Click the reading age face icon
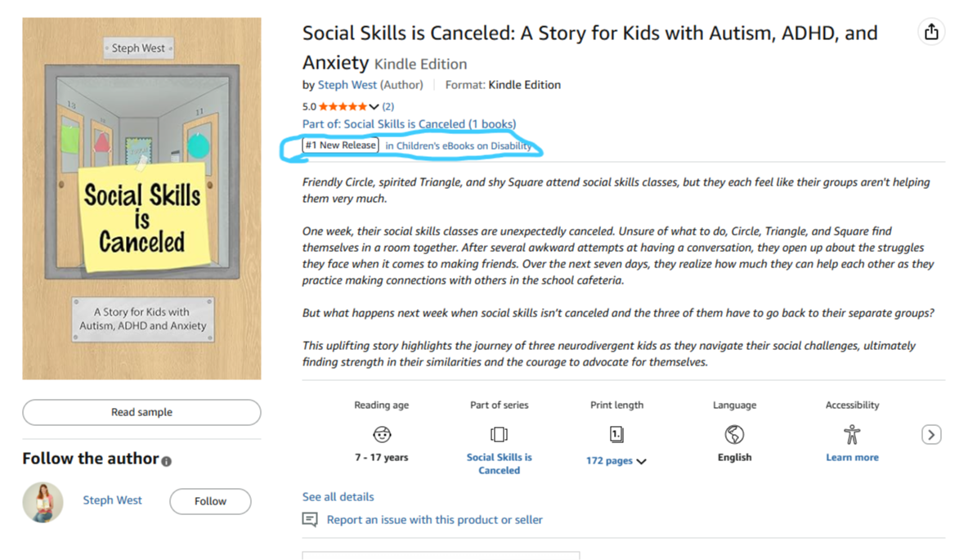Image resolution: width=959 pixels, height=560 pixels. (x=382, y=433)
